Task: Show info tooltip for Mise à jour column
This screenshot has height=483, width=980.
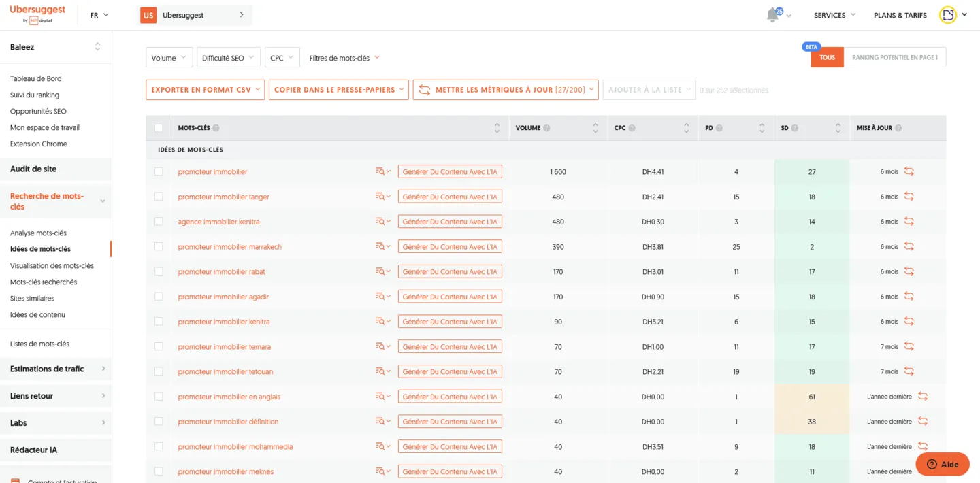Action: point(898,128)
